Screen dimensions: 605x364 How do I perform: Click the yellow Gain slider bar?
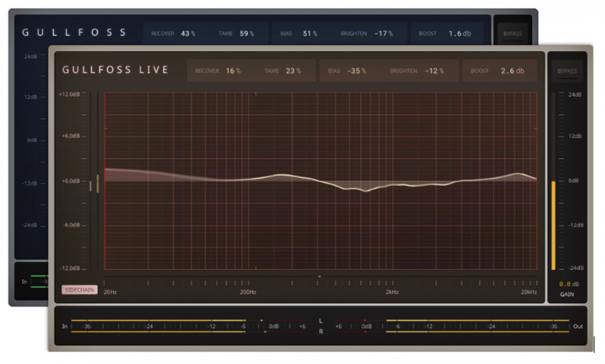point(554,225)
